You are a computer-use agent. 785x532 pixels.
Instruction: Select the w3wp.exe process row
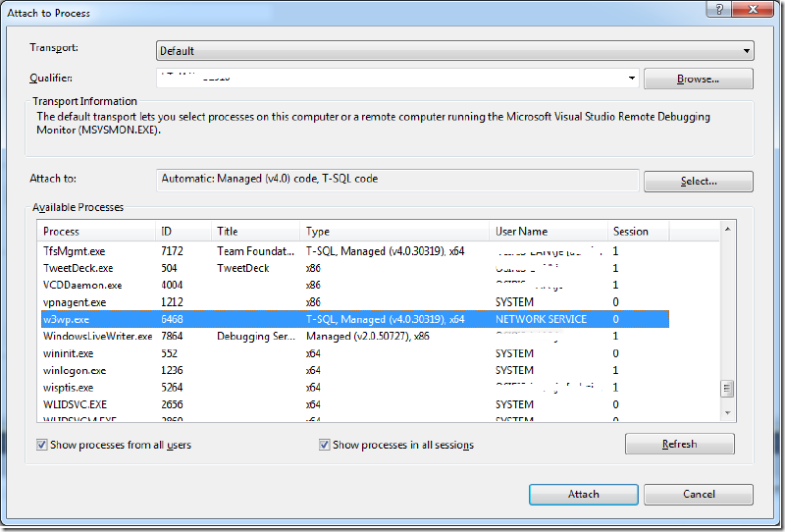coord(354,319)
